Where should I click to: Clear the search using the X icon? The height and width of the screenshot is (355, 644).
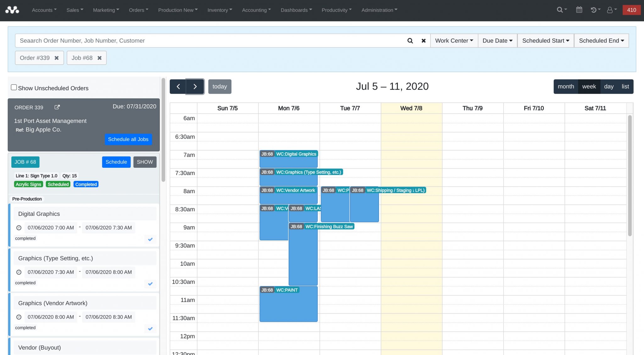(424, 41)
